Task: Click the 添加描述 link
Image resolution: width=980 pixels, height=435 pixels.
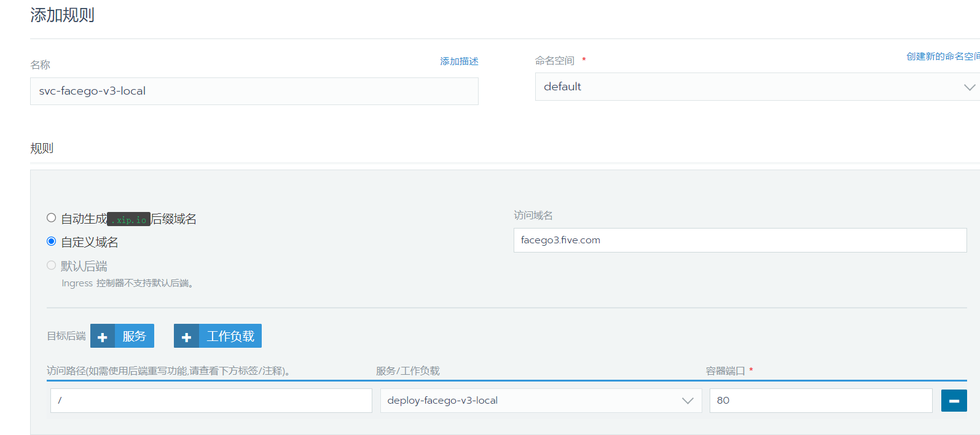Action: (459, 61)
